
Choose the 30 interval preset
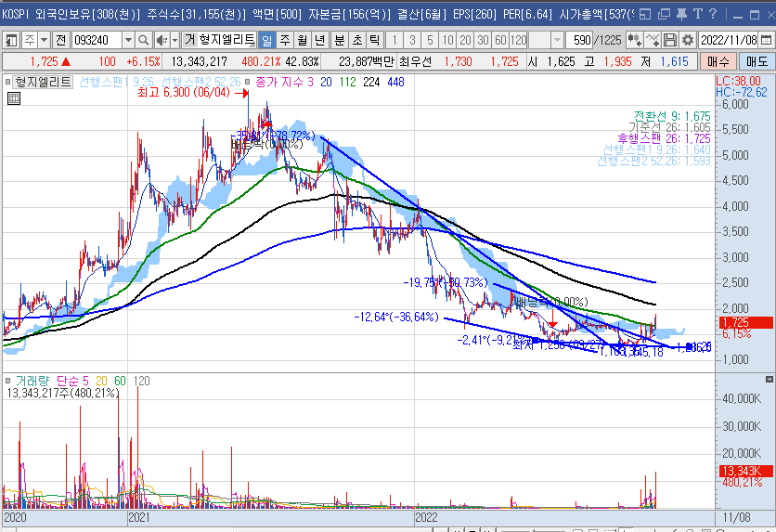483,40
